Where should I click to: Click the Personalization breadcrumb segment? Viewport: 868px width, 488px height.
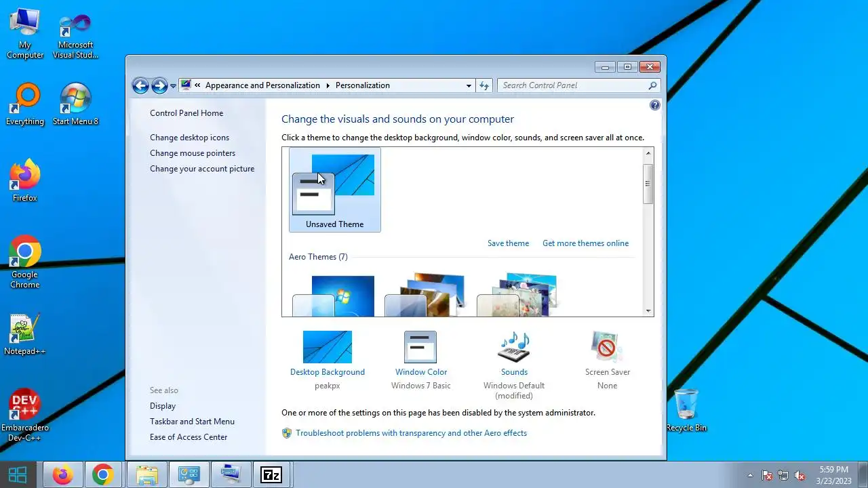[x=363, y=85]
